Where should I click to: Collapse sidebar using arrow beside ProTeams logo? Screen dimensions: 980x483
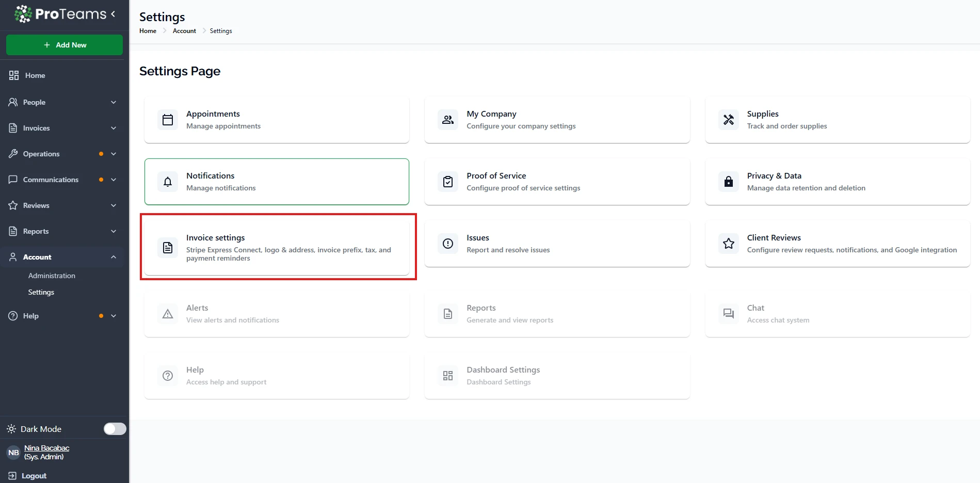click(113, 14)
